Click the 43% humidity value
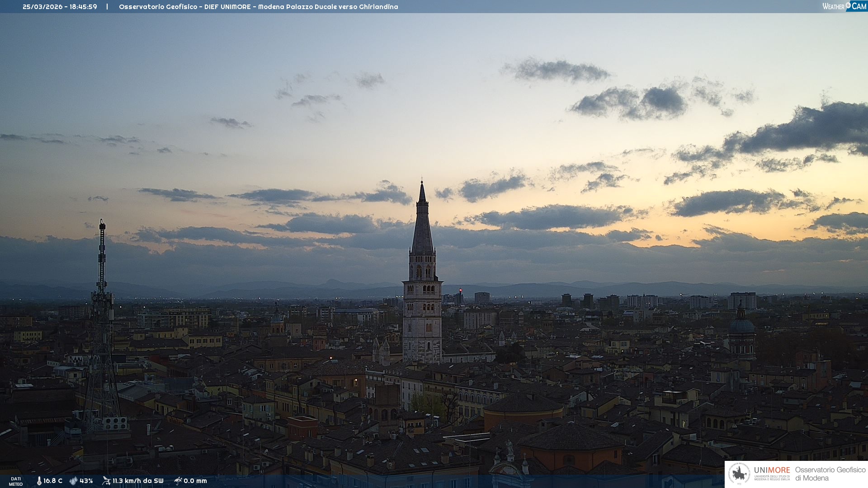 [x=86, y=481]
